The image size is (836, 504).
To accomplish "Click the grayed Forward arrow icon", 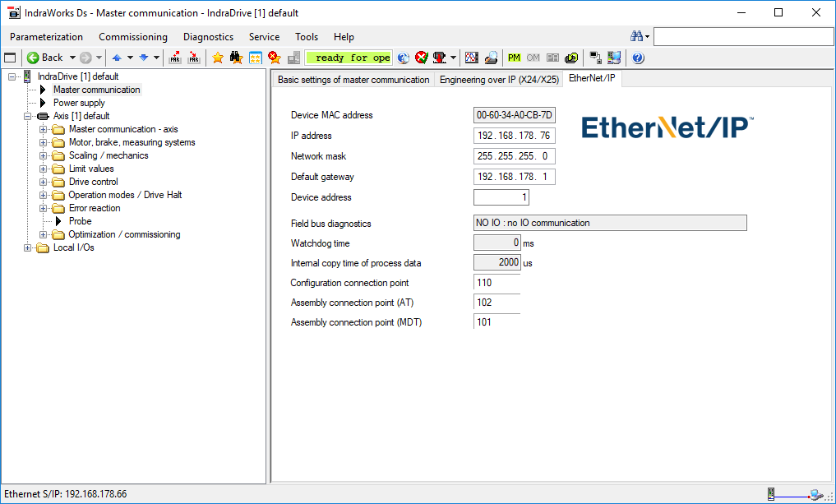I will (85, 58).
